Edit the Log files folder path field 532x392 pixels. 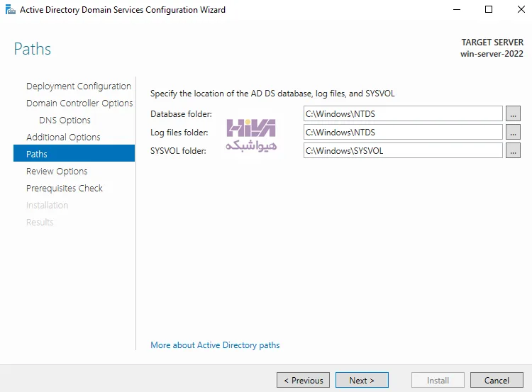point(403,132)
